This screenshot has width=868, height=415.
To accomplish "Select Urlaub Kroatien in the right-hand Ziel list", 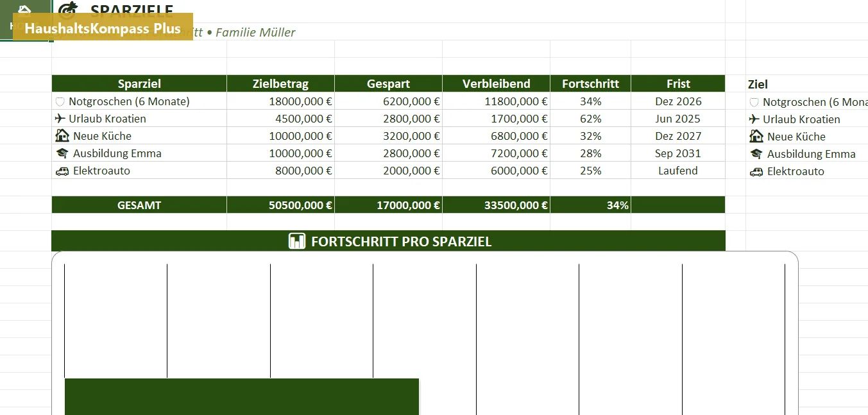I will (801, 119).
